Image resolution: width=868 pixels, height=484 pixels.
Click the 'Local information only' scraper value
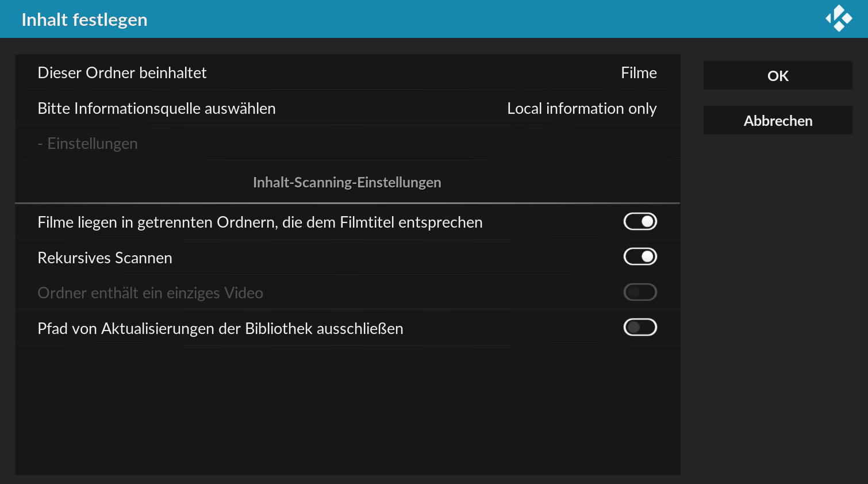click(x=582, y=109)
